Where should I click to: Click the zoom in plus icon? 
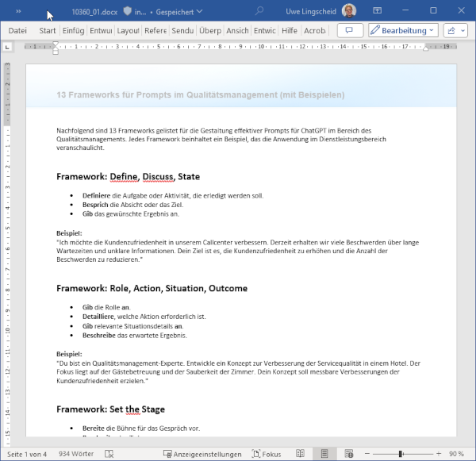[x=437, y=454]
